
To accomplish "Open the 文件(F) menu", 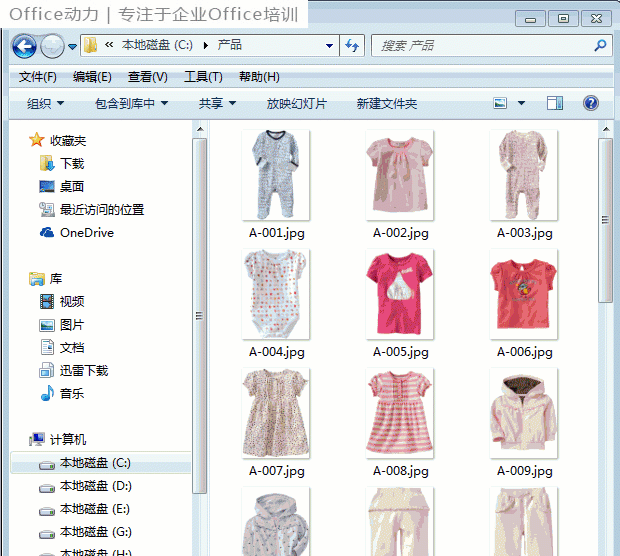I will [38, 77].
